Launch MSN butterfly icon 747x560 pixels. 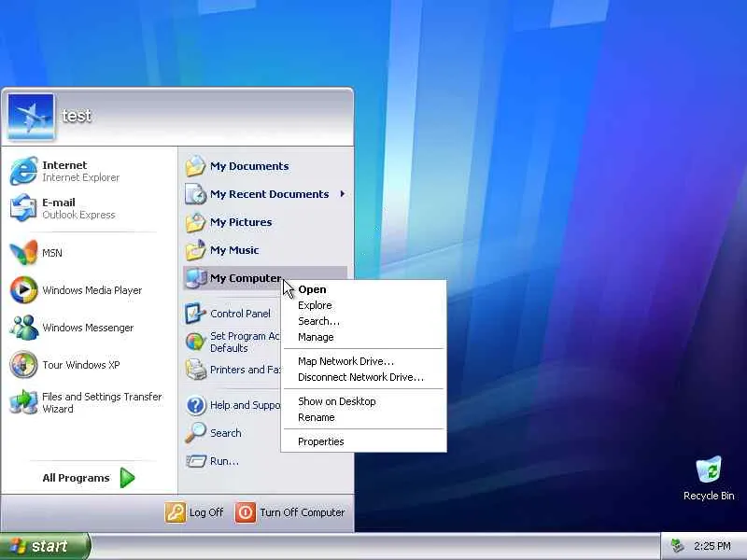[x=24, y=252]
